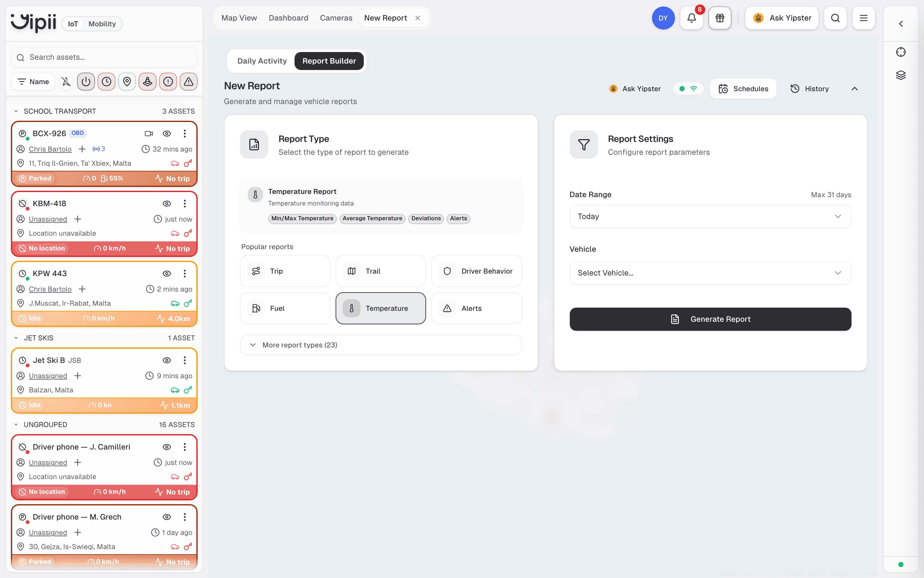
Task: Click the Generate Report button
Action: 710,319
